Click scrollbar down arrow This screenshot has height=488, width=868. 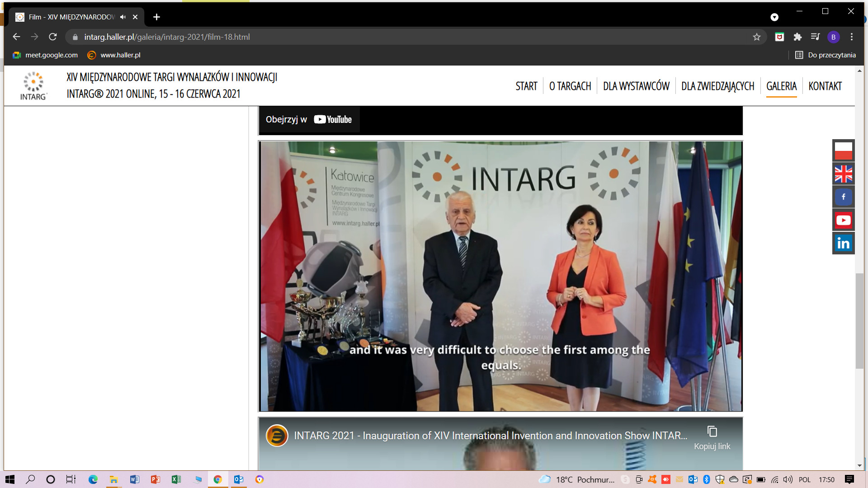coord(859,466)
